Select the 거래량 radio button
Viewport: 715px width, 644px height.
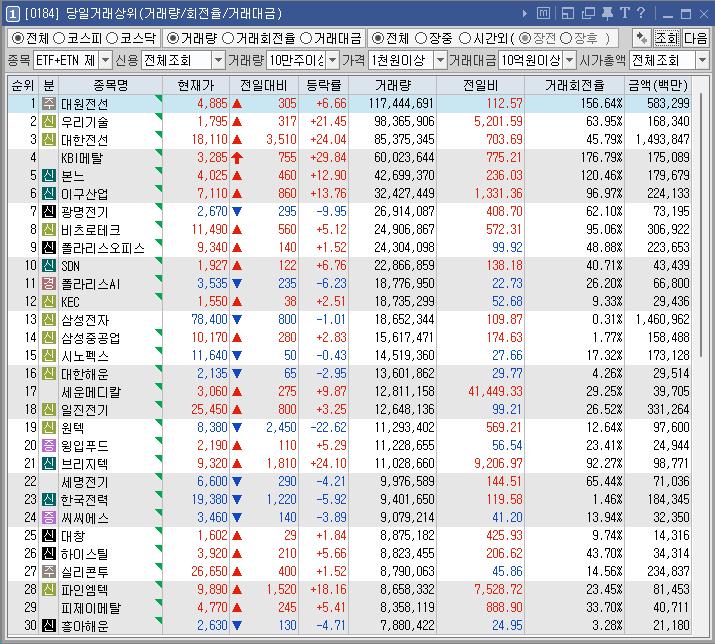[172, 38]
